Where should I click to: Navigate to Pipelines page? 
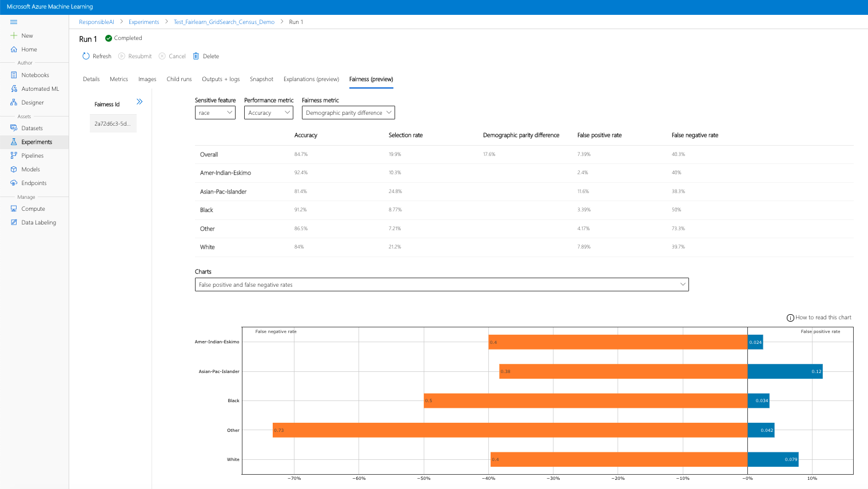point(32,155)
